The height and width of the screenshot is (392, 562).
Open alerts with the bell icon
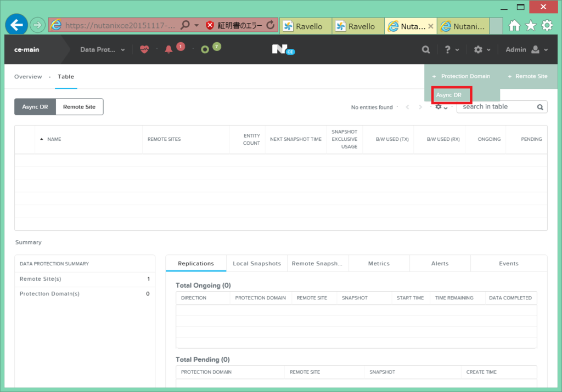168,49
